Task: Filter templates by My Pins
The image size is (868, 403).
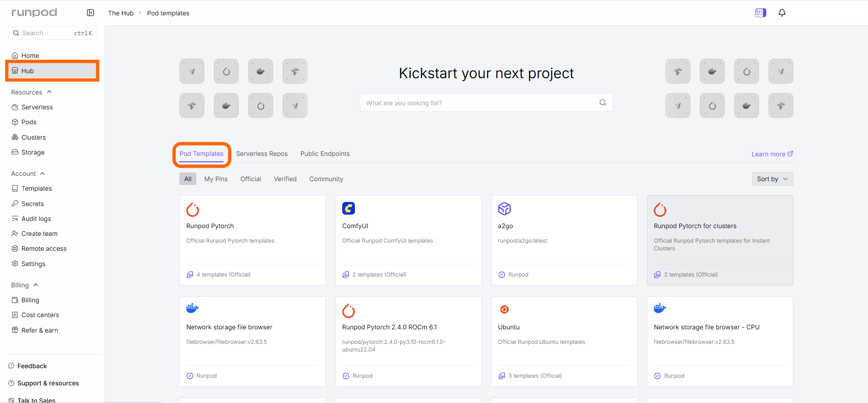Action: pyautogui.click(x=216, y=179)
